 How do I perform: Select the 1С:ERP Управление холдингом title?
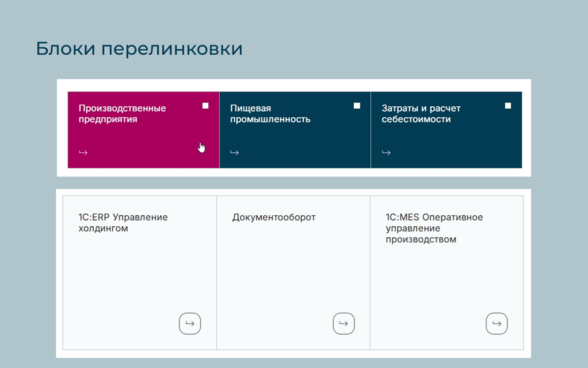[x=123, y=223]
